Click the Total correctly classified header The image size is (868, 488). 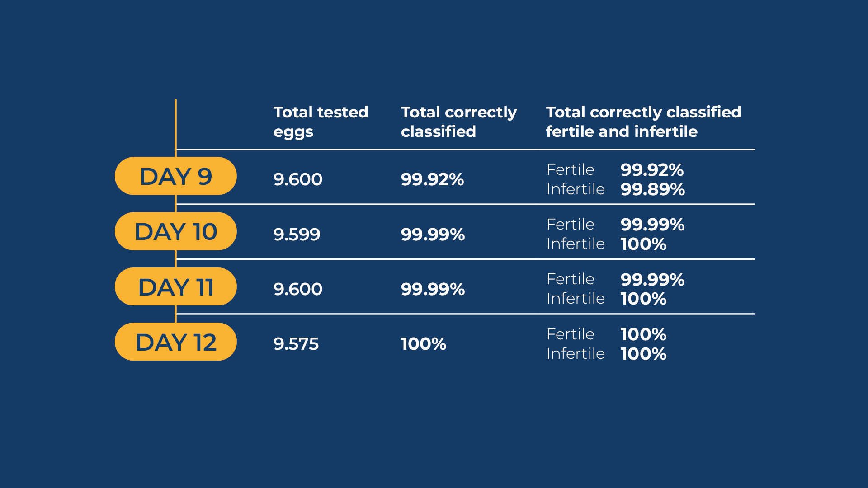[x=459, y=122]
